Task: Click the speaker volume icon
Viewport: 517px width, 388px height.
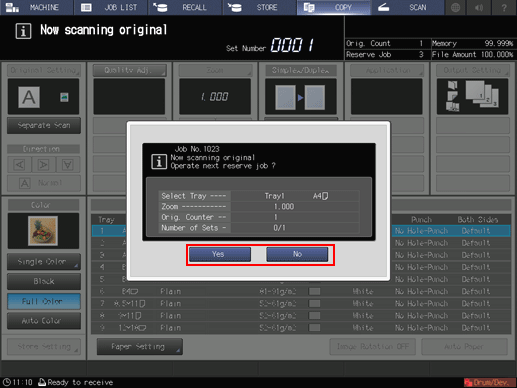Action: click(x=479, y=7)
